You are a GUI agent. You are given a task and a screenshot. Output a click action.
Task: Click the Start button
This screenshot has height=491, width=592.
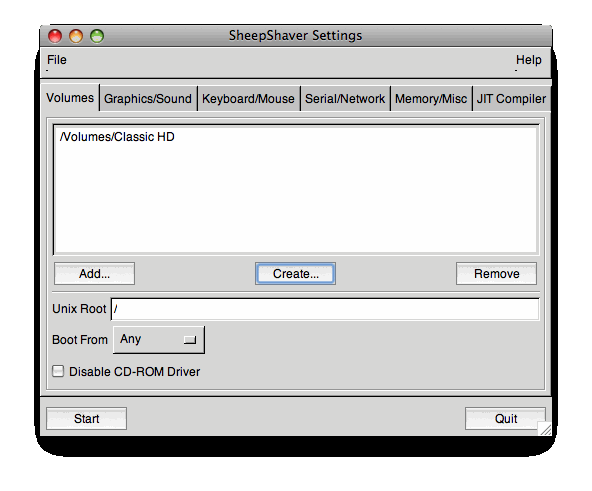tap(86, 418)
